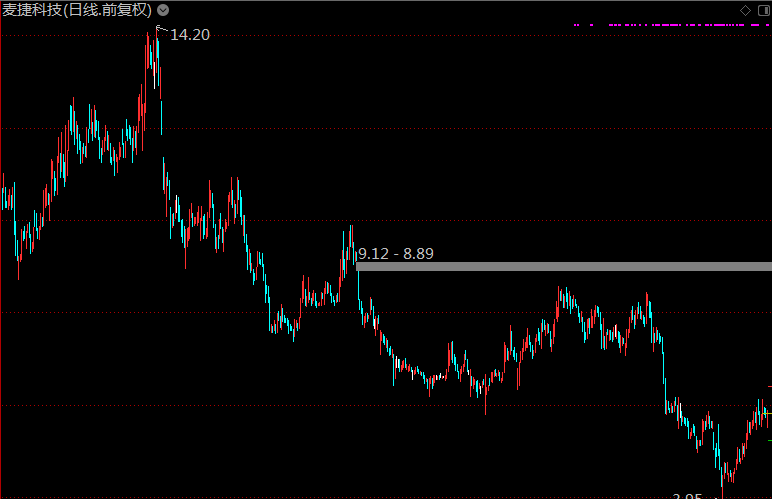Click the 14.20 high price label
Image resolution: width=772 pixels, height=499 pixels.
click(x=190, y=34)
